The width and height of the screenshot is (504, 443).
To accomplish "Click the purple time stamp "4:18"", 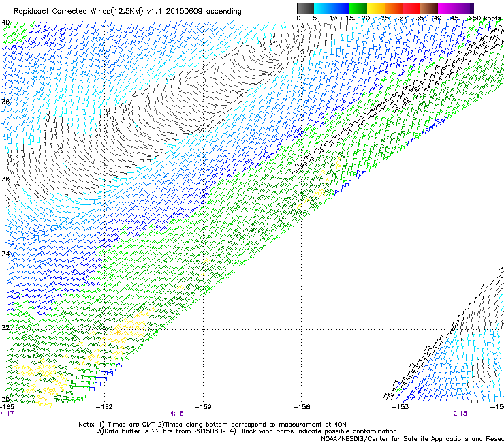I will (177, 414).
